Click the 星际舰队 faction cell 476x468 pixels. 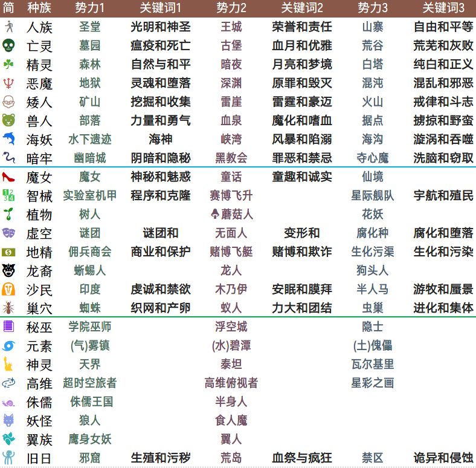(373, 195)
